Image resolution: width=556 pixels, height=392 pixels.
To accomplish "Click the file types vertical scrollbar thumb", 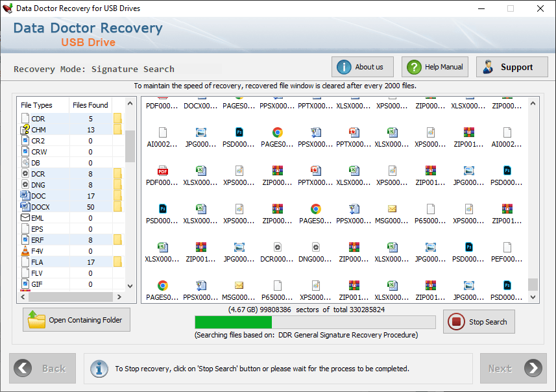I will coord(130,146).
